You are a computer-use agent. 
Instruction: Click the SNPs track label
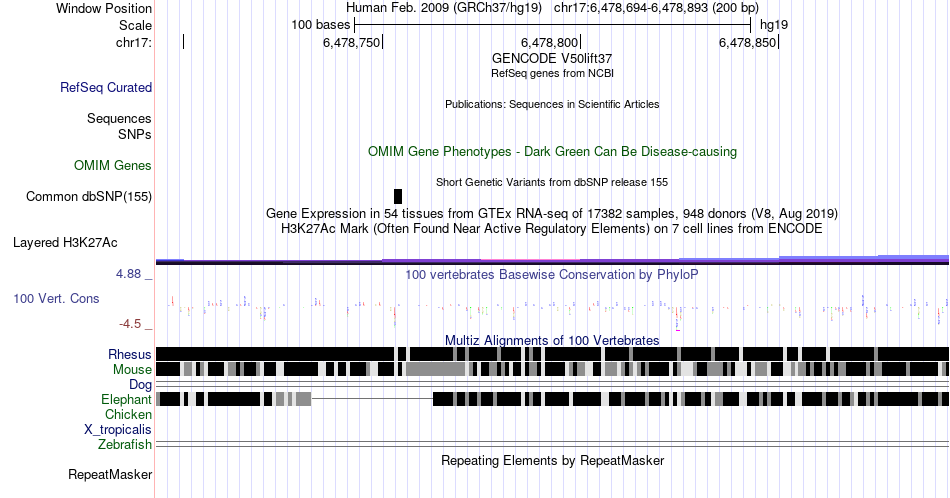(135, 134)
